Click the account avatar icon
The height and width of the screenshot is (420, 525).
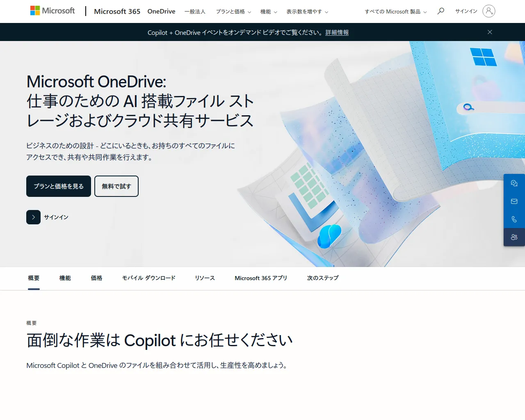coord(489,11)
